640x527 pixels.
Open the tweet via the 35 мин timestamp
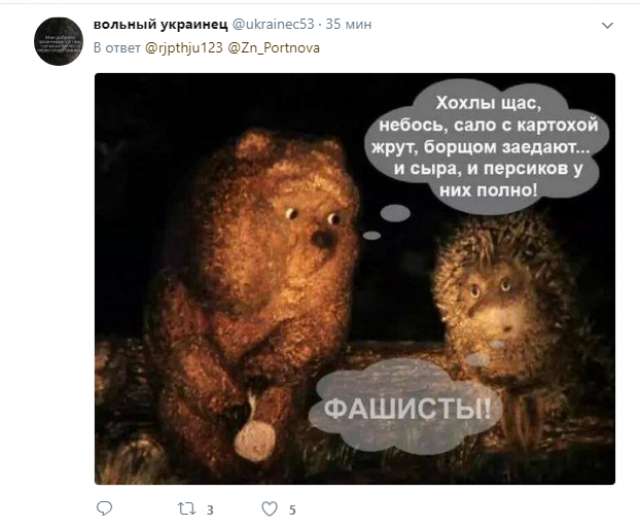(349, 24)
